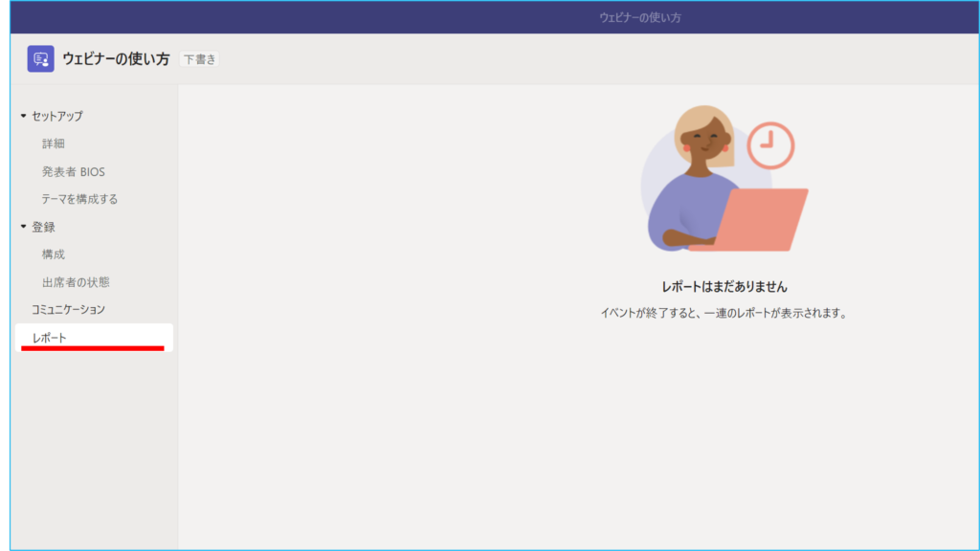Viewport: 980px width, 551px height.
Task: Select the 登録 section label
Action: pyautogui.click(x=44, y=227)
